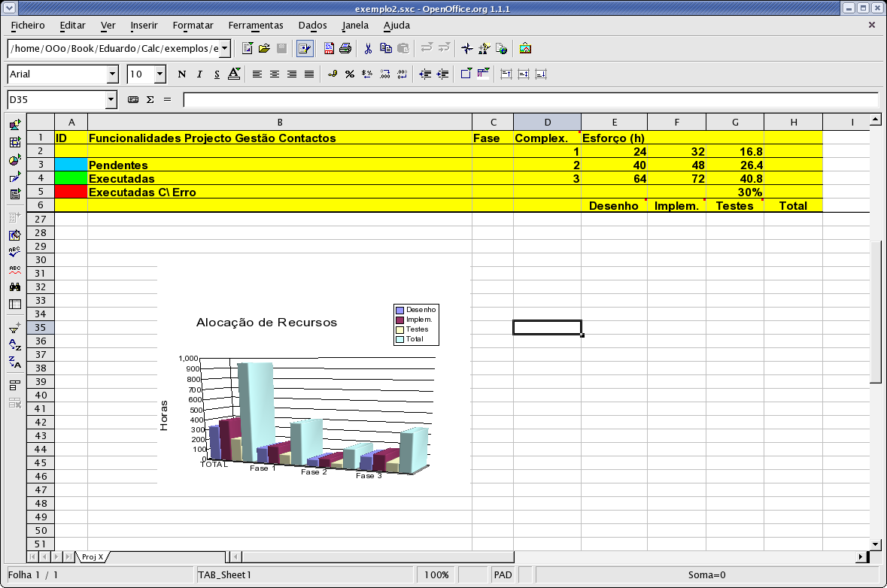Click the Open file folder icon
The height and width of the screenshot is (588, 887).
[264, 49]
